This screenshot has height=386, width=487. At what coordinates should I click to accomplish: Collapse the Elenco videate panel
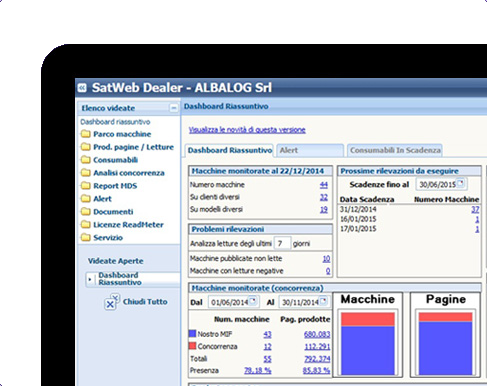(x=174, y=108)
